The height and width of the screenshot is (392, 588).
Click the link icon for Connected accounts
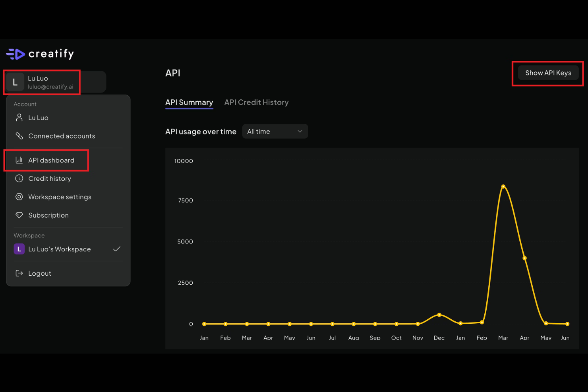pyautogui.click(x=19, y=136)
